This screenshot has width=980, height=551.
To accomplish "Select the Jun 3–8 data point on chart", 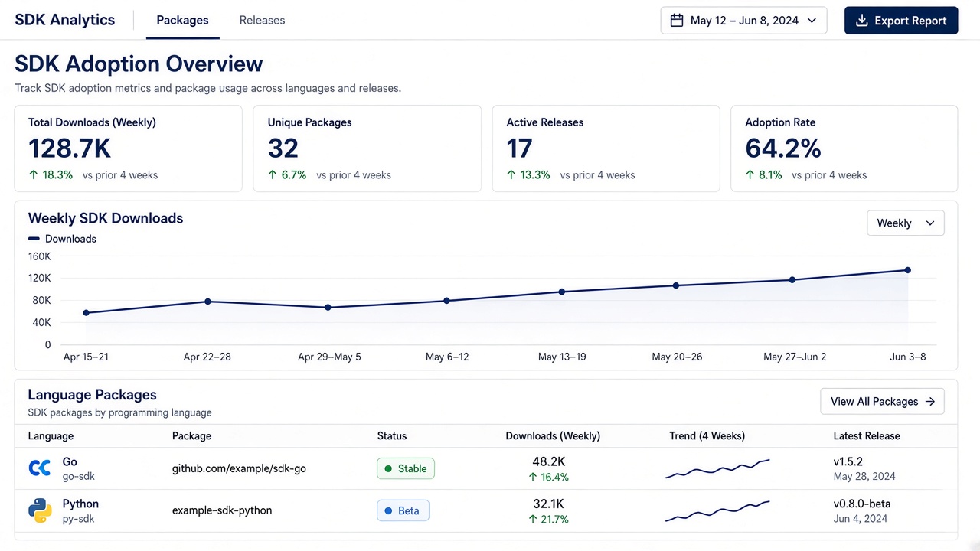I will pos(907,270).
